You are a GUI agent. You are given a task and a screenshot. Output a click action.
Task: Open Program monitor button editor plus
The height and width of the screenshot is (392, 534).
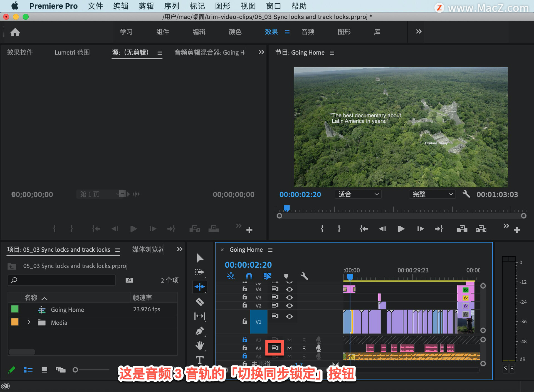(x=517, y=230)
